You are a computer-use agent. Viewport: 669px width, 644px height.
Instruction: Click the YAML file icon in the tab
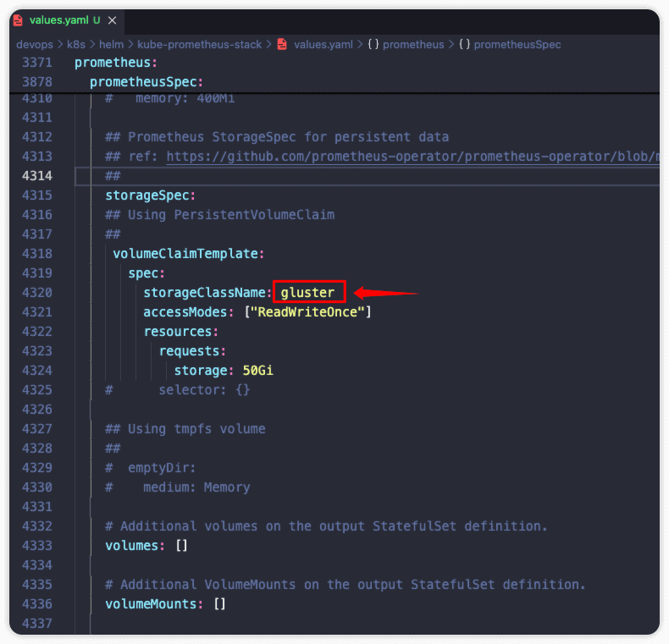18,20
